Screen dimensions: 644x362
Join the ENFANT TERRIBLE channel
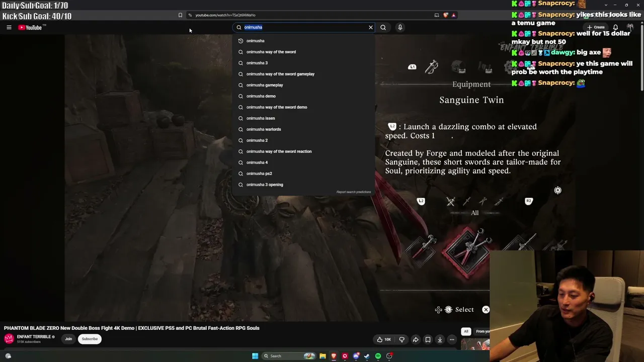[x=68, y=339]
